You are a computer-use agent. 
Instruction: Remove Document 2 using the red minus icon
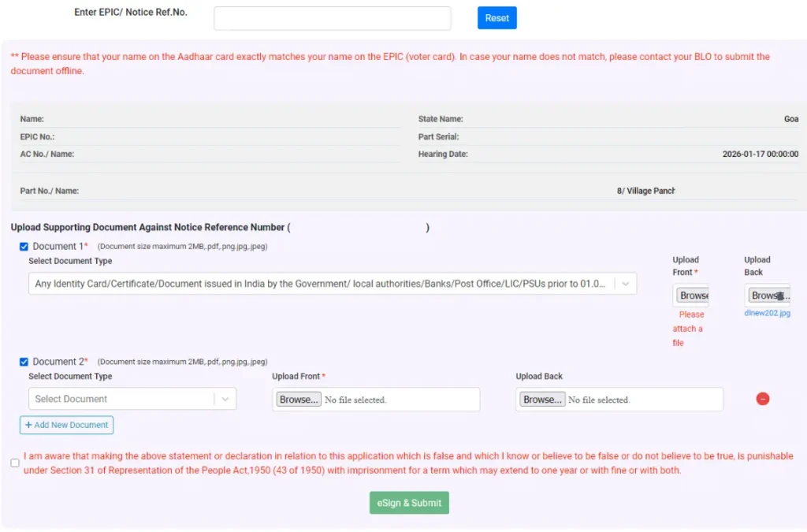point(762,399)
